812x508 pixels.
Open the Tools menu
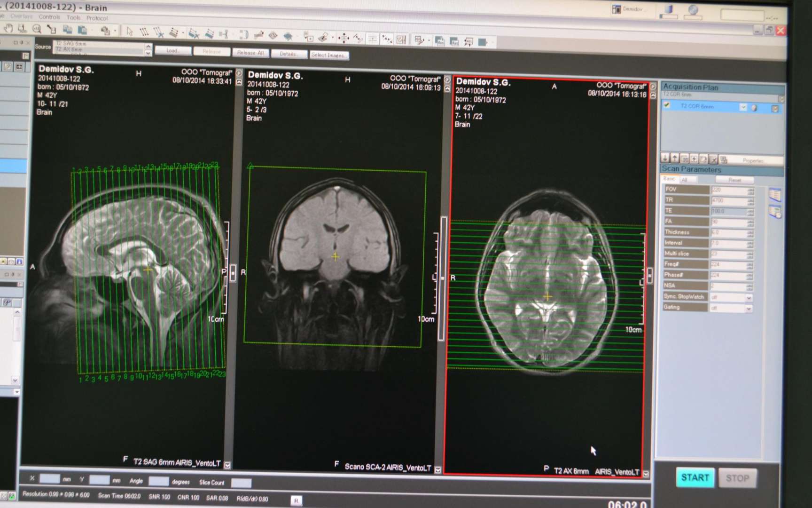73,17
